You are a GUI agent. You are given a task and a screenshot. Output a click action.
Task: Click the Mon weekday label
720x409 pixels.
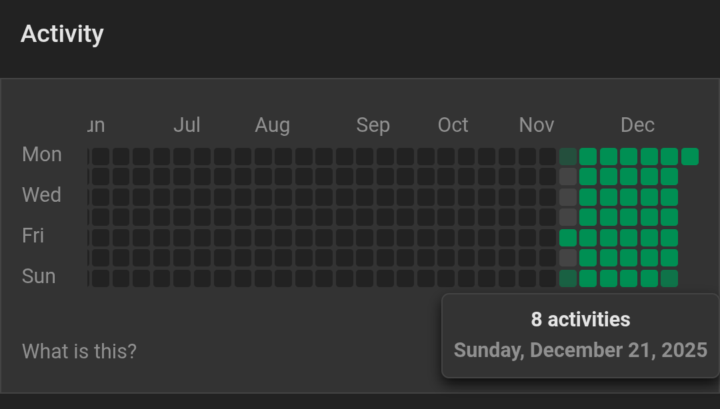pos(42,155)
